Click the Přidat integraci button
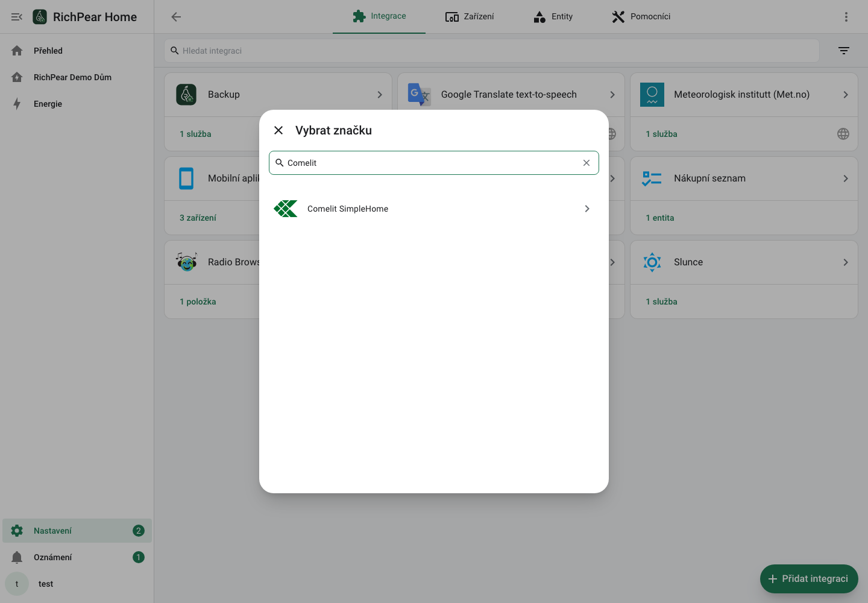The width and height of the screenshot is (868, 603). (x=809, y=579)
